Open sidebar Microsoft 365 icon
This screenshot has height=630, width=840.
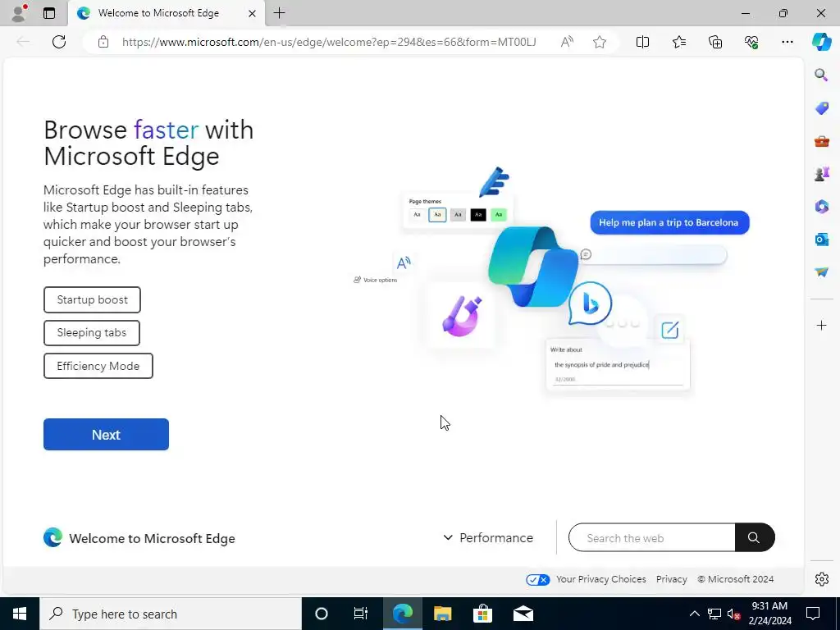821,206
